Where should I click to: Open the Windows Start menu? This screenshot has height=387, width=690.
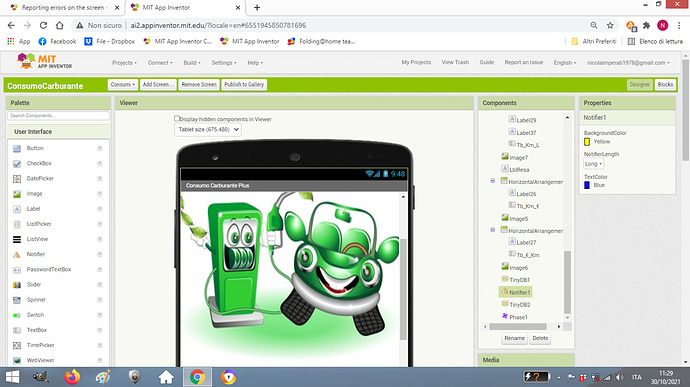[12, 377]
